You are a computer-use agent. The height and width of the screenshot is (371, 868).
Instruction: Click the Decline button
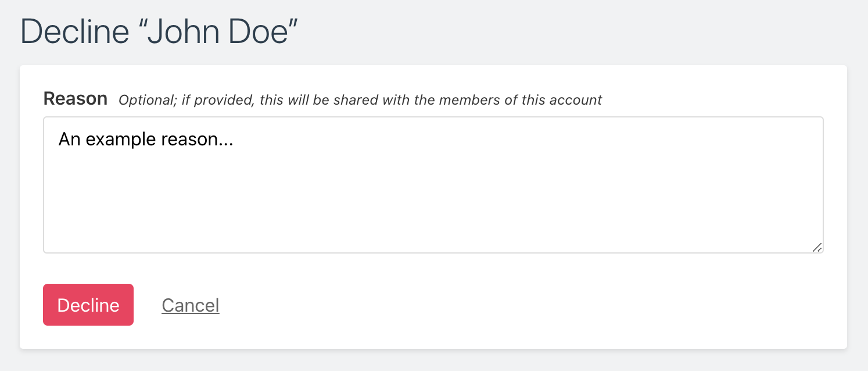point(88,305)
